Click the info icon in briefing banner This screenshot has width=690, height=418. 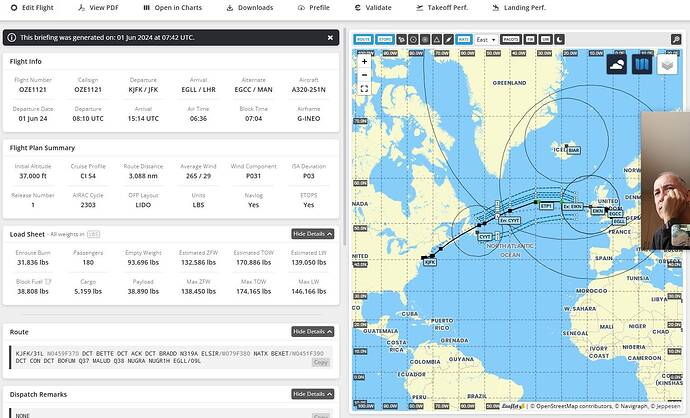(x=11, y=38)
